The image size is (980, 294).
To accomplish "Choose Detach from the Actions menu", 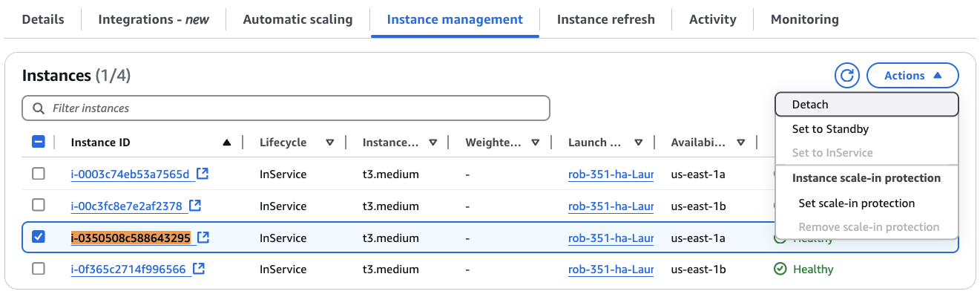I will pos(866,105).
